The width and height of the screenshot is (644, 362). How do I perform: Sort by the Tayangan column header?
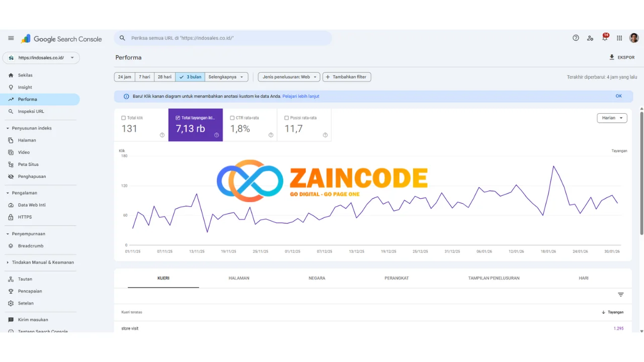pos(613,312)
